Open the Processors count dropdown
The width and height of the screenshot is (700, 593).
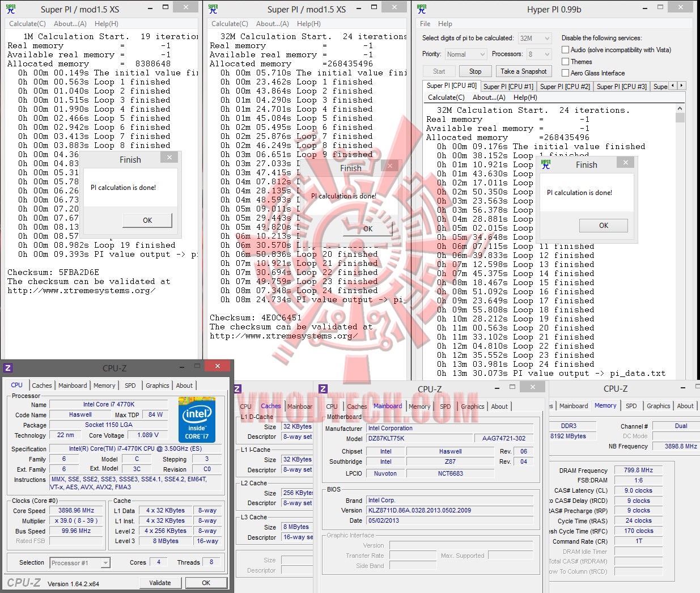click(x=539, y=54)
